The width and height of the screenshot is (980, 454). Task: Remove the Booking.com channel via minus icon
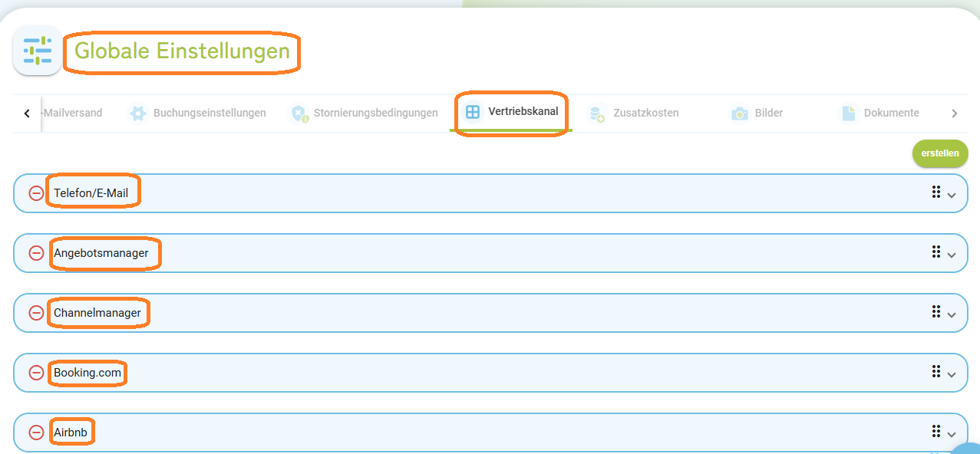[x=36, y=373]
